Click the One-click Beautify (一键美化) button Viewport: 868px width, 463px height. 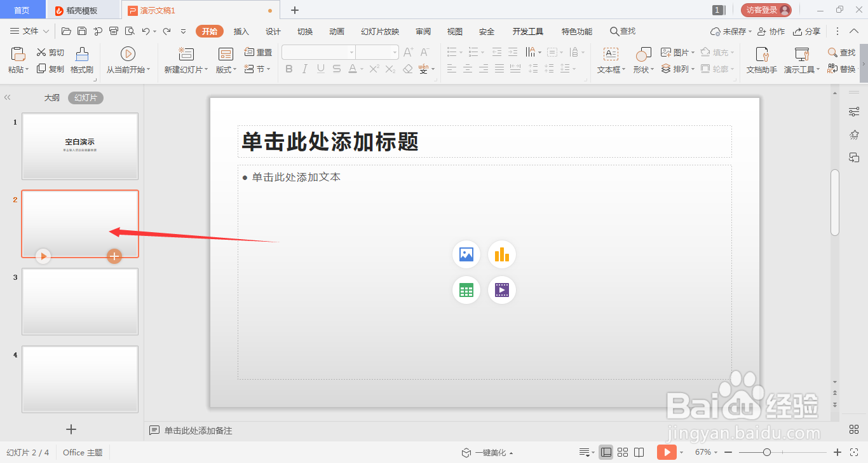pyautogui.click(x=487, y=452)
